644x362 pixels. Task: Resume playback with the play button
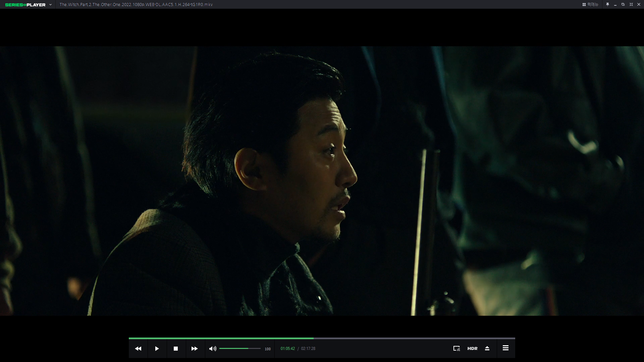coord(157,349)
